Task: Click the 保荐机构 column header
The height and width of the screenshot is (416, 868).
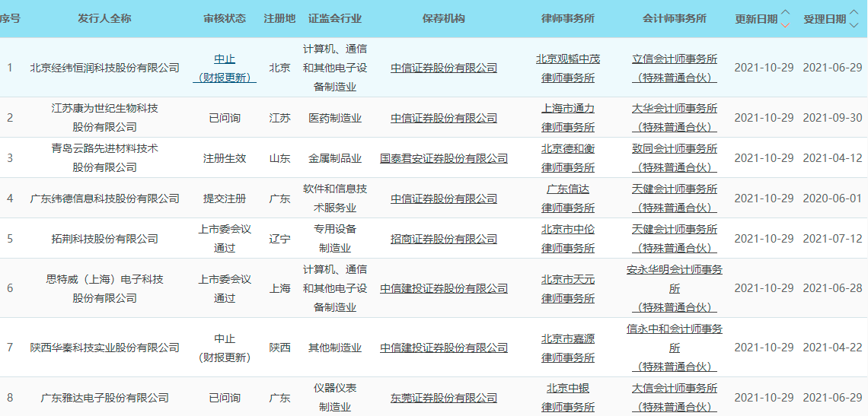Action: point(443,18)
